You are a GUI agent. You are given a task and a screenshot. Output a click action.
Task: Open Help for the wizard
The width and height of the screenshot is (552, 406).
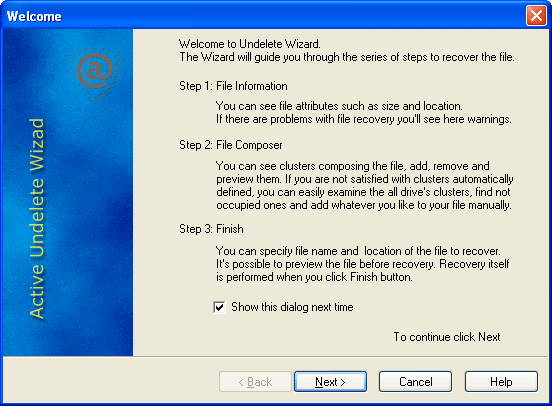(x=501, y=382)
